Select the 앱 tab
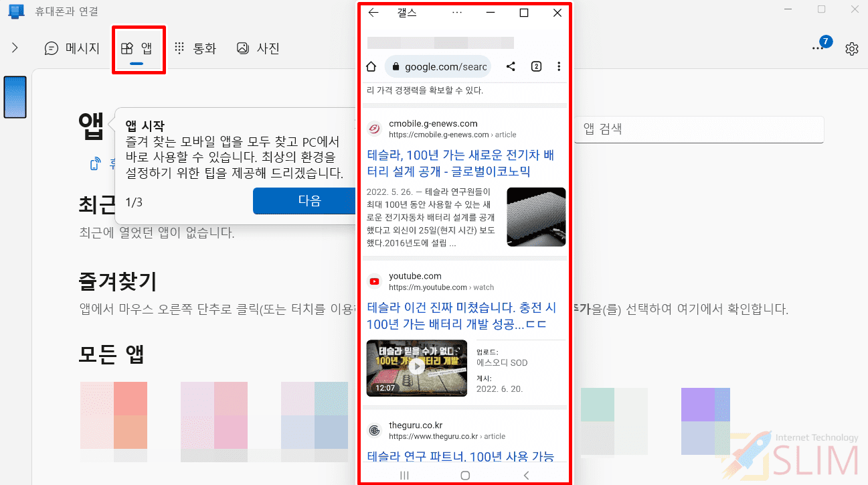 (137, 48)
